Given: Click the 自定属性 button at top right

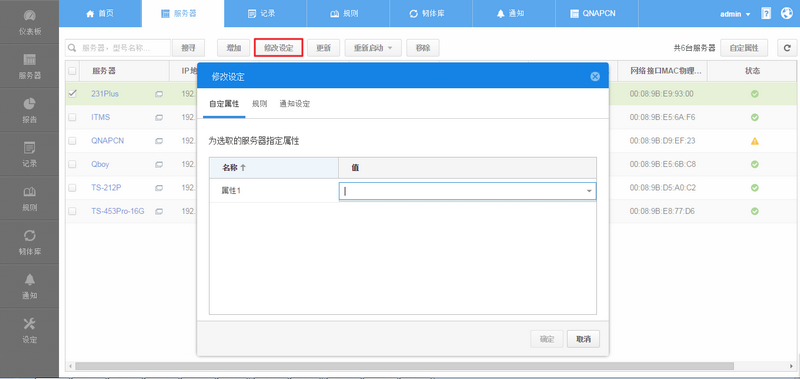Looking at the screenshot, I should tap(744, 48).
